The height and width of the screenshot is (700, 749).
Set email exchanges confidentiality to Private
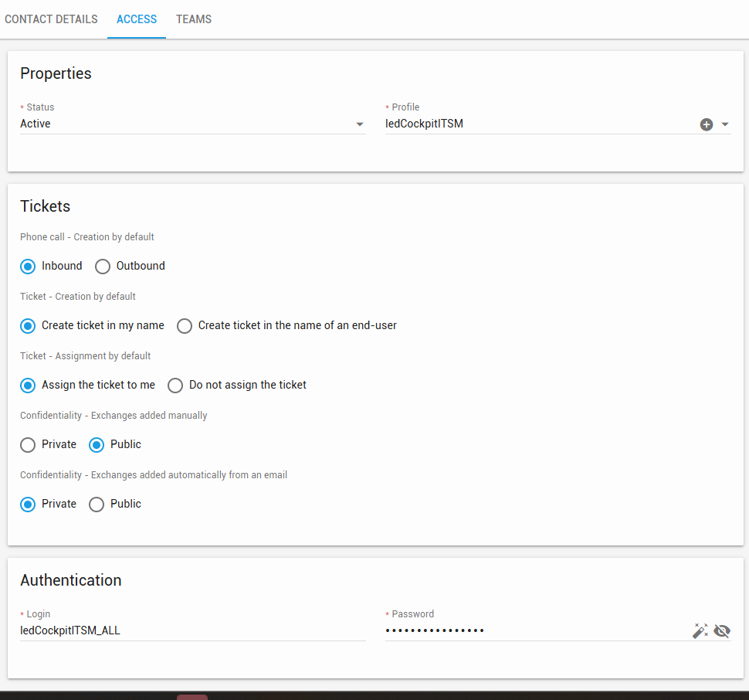click(x=28, y=504)
